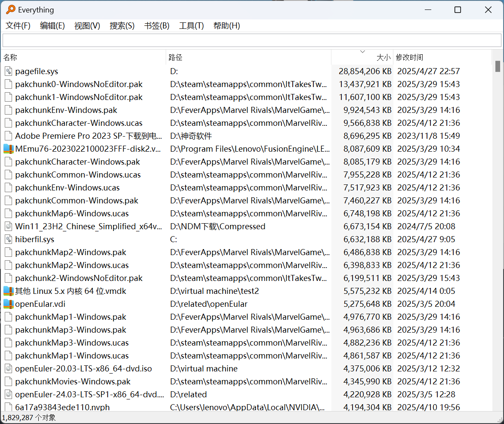Open the 搜索(S) menu

pyautogui.click(x=122, y=26)
